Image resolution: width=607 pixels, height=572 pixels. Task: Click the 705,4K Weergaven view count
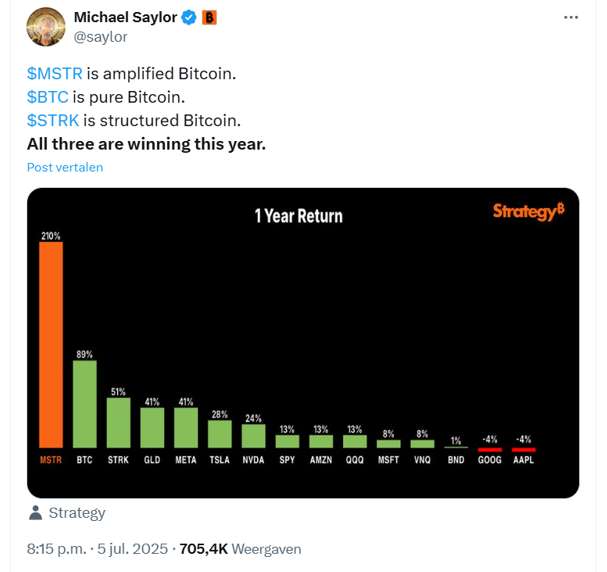coord(240,549)
